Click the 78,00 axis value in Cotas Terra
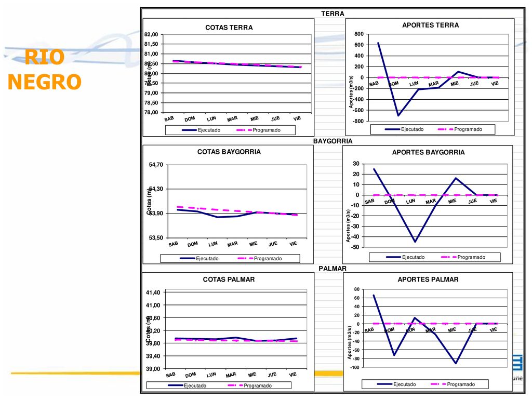Image resolution: width=532 pixels, height=399 pixels. pyautogui.click(x=151, y=112)
